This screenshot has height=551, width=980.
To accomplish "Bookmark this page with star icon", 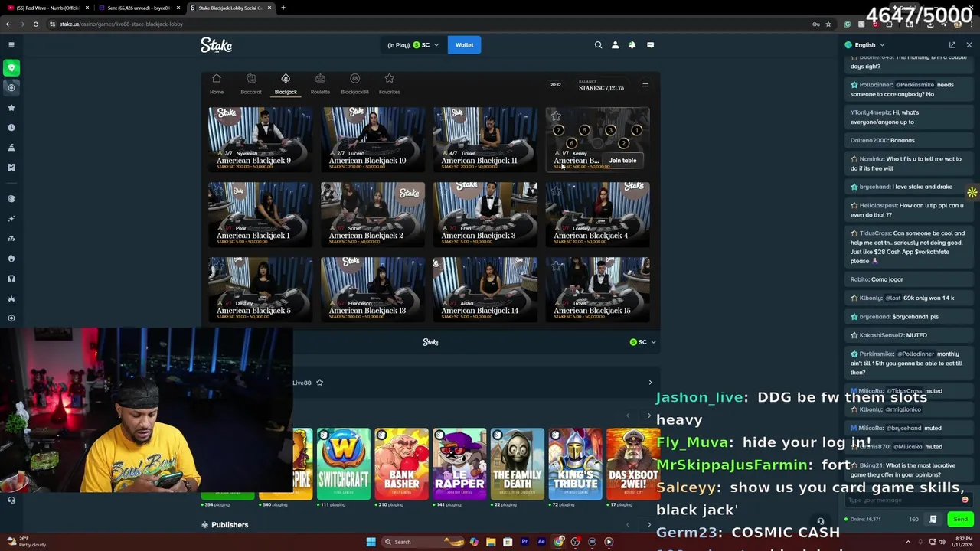I will [828, 24].
